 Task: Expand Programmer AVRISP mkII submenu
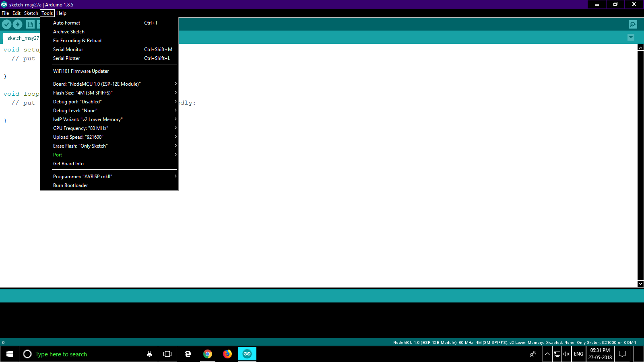tap(109, 177)
